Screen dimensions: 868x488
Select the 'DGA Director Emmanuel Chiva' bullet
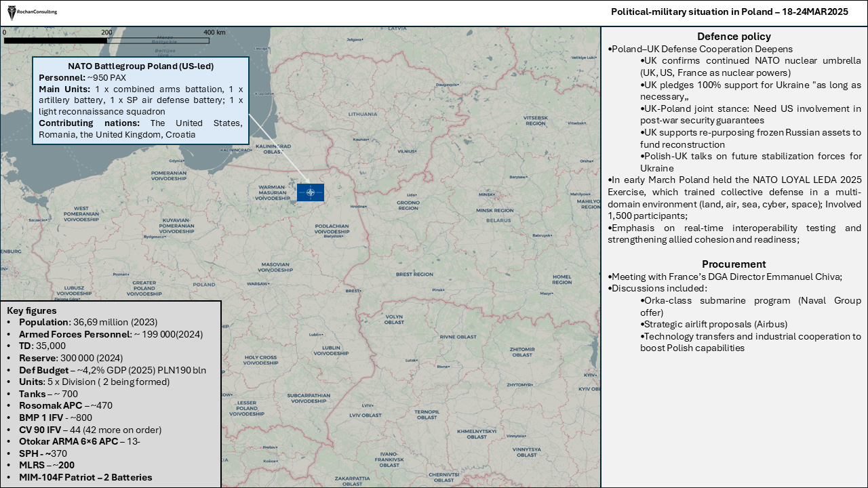point(725,277)
